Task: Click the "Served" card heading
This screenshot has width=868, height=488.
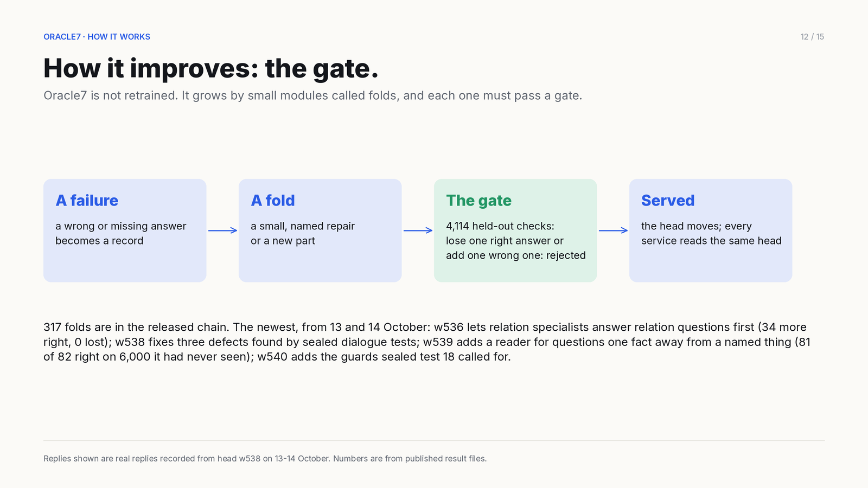Action: coord(668,201)
